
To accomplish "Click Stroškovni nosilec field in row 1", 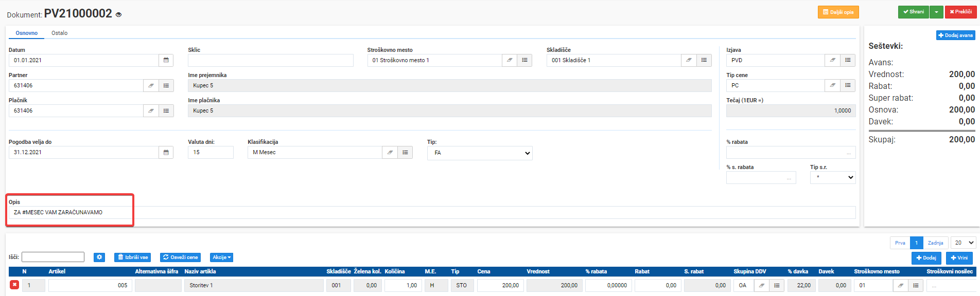I will (x=951, y=285).
